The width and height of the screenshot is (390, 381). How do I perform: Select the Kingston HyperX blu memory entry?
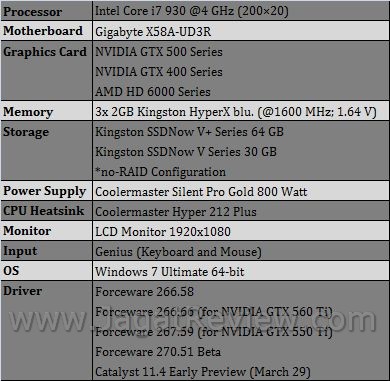pos(236,112)
